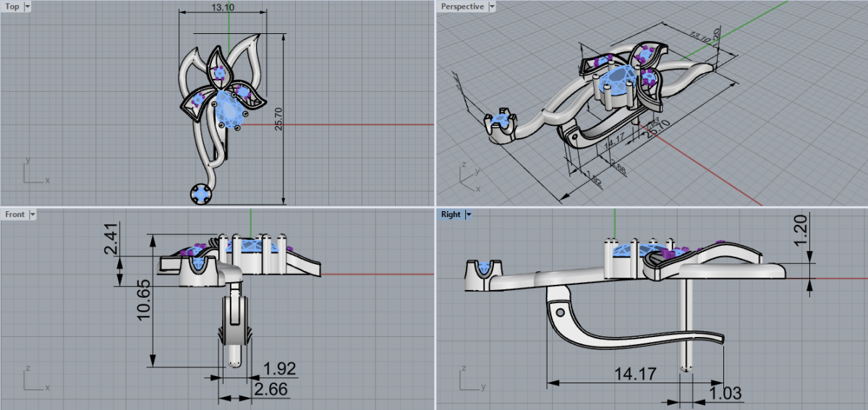This screenshot has width=868, height=410.
Task: Open the Perspective viewport menu arrow
Action: point(492,7)
